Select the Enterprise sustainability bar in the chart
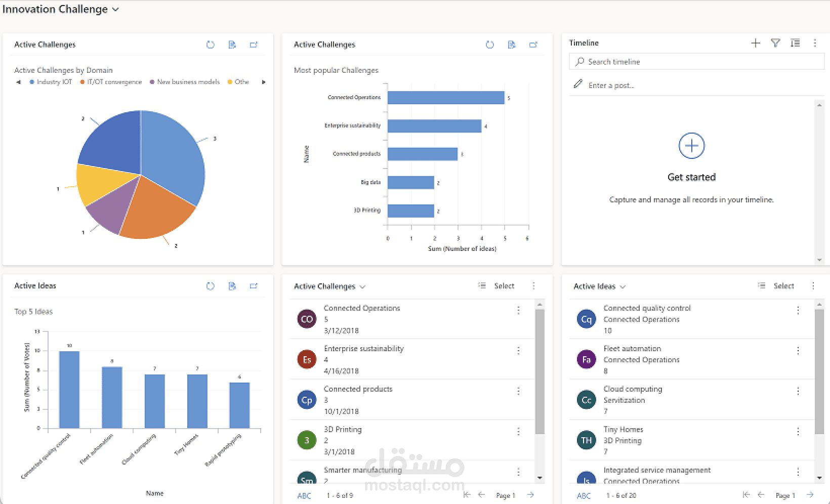 (434, 125)
